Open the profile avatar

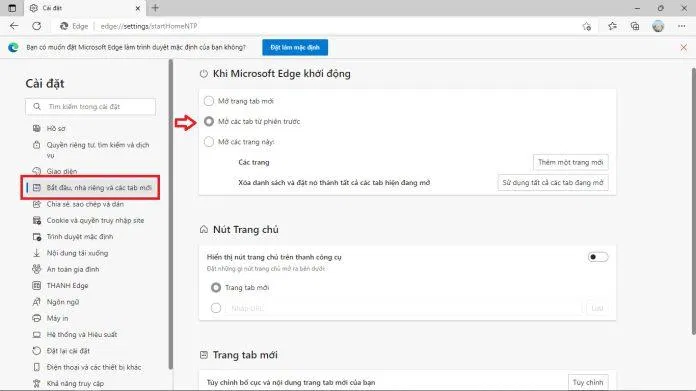pyautogui.click(x=658, y=26)
